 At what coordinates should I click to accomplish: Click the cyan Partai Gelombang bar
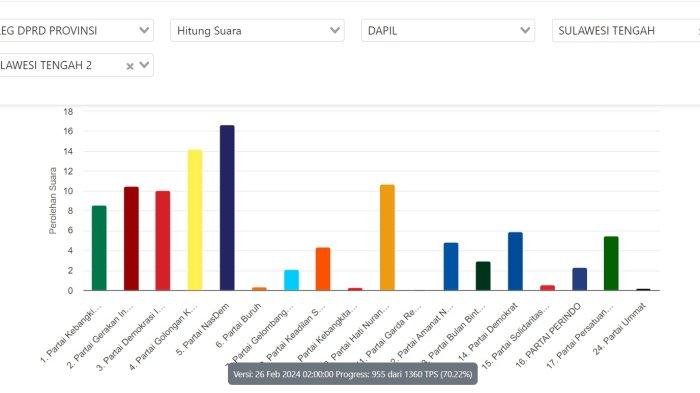[292, 280]
